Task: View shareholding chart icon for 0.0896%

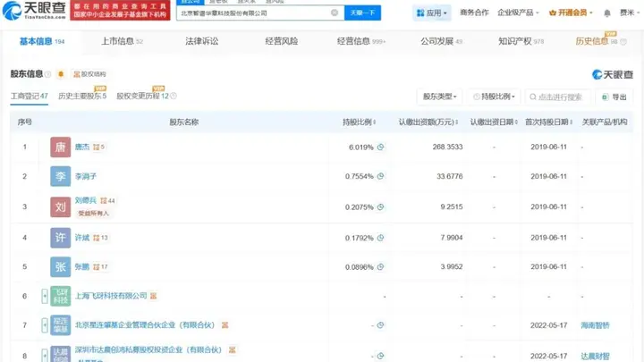Action: click(380, 266)
